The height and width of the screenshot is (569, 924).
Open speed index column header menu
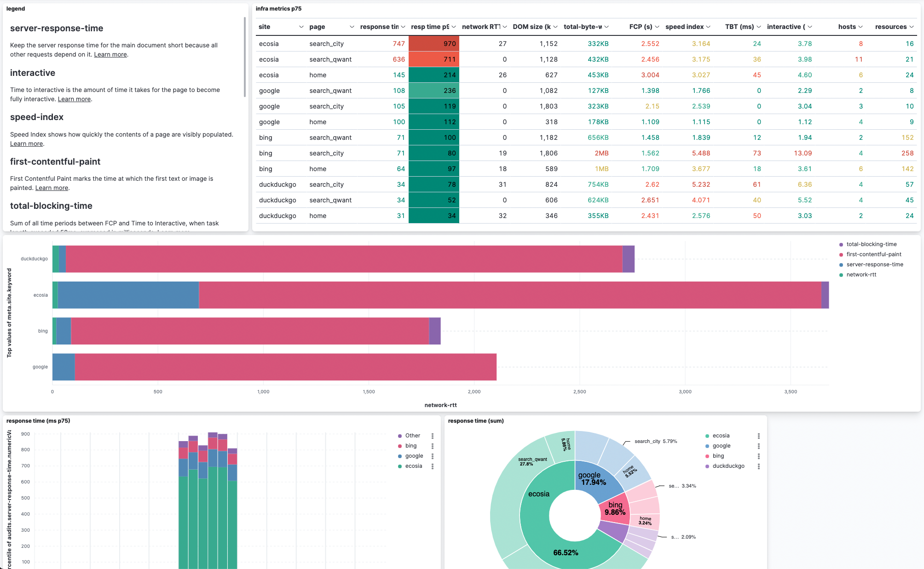708,27
